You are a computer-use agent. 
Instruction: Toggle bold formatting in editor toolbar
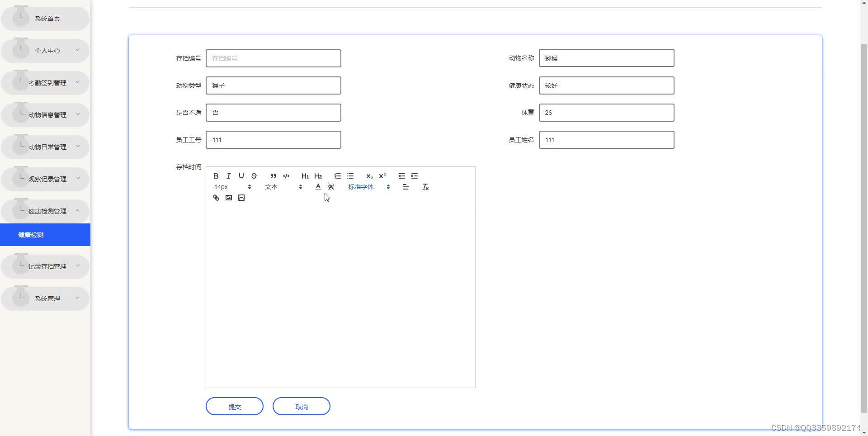(216, 176)
